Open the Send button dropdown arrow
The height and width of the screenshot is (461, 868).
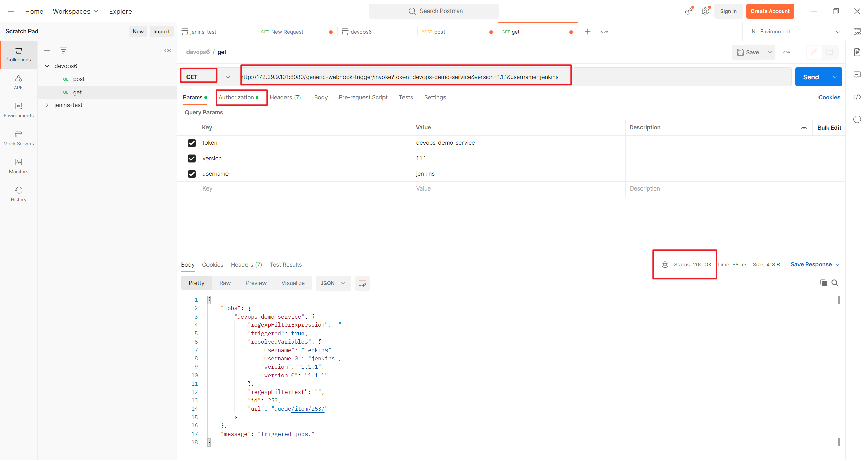[x=835, y=77]
